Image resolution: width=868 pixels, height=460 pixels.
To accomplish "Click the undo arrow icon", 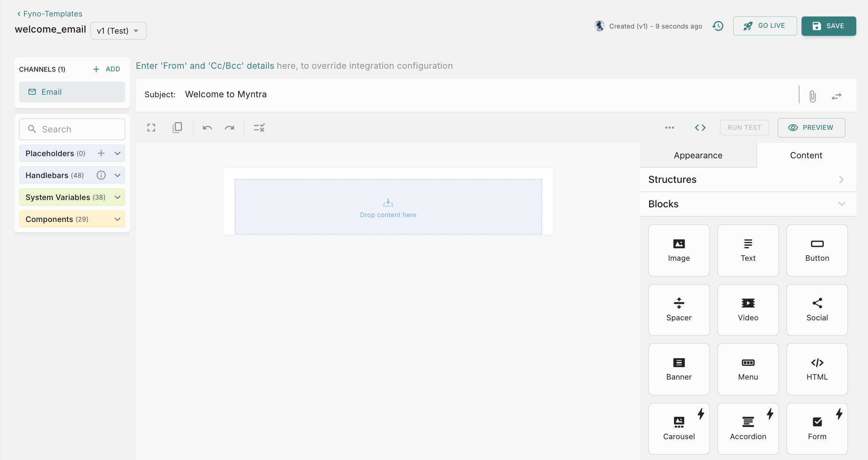I will 207,128.
